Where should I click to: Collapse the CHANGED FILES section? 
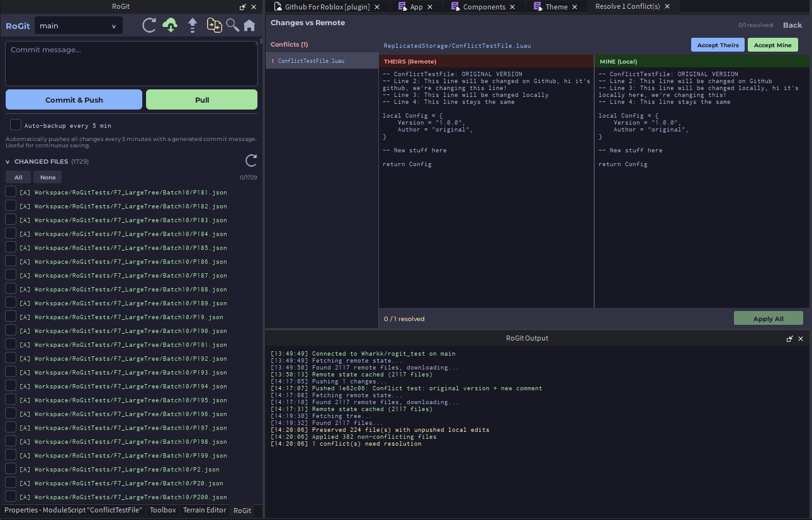[8, 162]
